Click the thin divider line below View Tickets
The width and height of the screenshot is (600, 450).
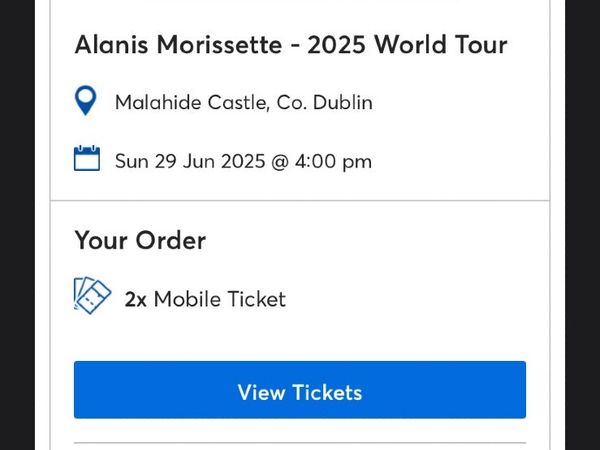(300, 443)
